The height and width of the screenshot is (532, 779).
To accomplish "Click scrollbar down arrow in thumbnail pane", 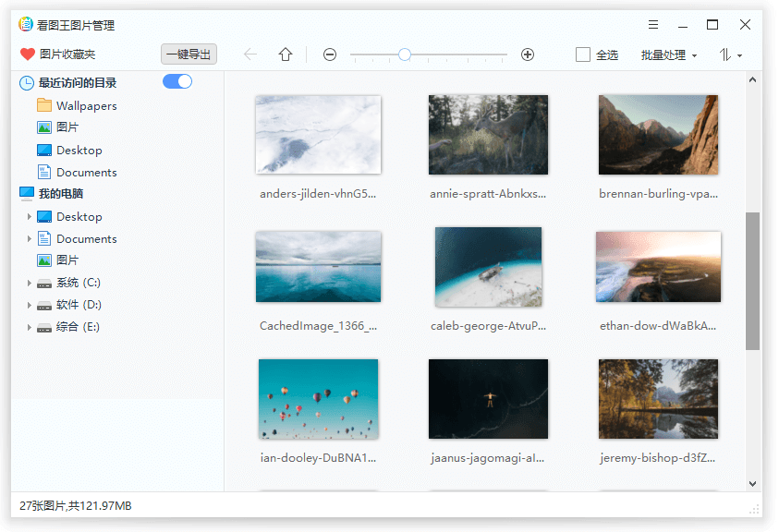I will tap(753, 483).
